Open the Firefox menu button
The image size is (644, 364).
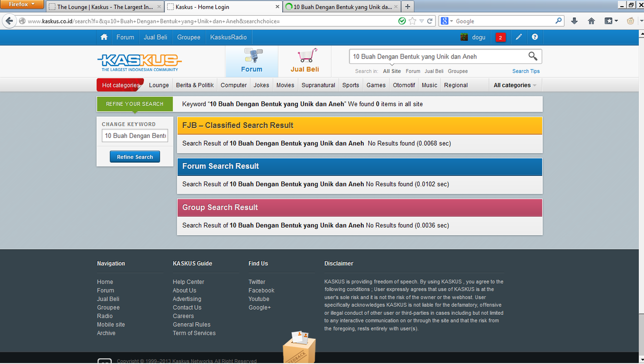[x=22, y=5]
